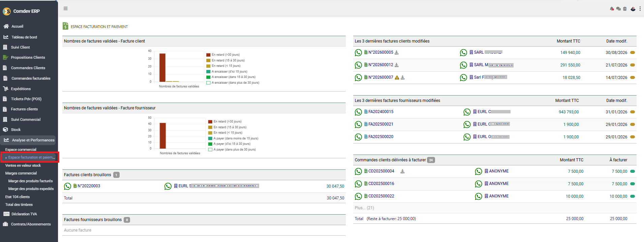The image size is (644, 242).
Task: Toggle 'A payer (d'ici 15 à 30 jours)' legend
Action: [x=229, y=144]
